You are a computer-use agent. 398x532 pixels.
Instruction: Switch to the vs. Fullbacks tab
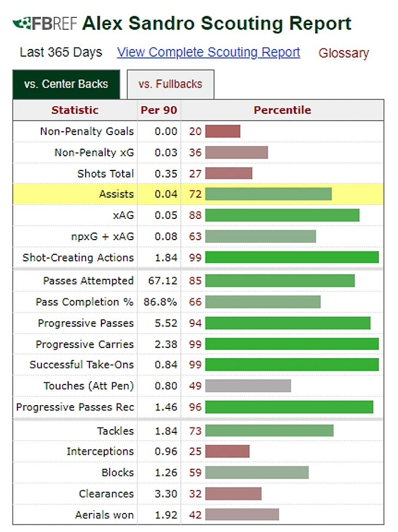(171, 84)
